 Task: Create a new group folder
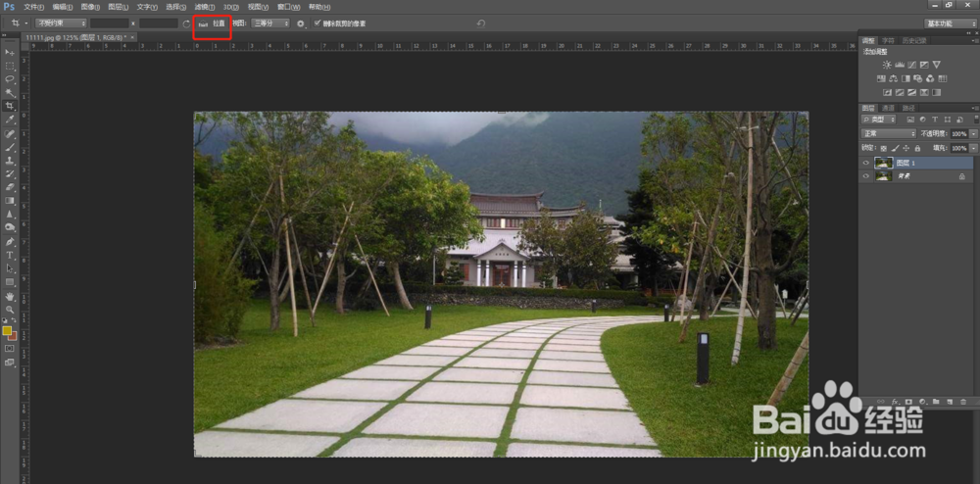click(x=936, y=402)
